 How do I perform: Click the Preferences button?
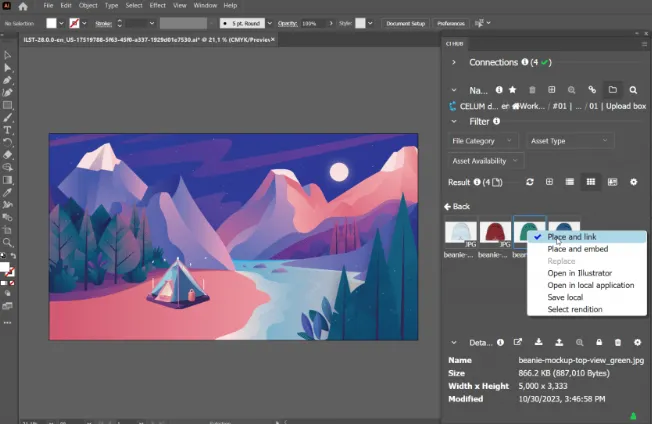coord(451,23)
